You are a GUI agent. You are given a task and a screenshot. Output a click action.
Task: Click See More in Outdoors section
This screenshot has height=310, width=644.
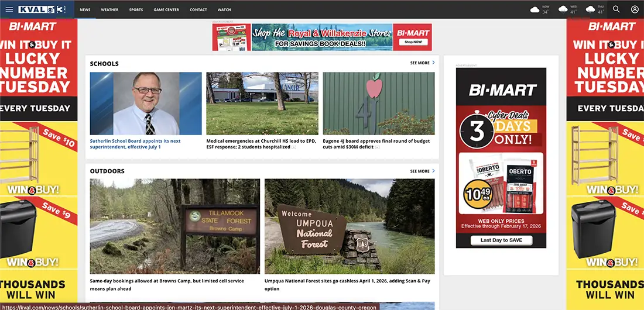(x=420, y=171)
